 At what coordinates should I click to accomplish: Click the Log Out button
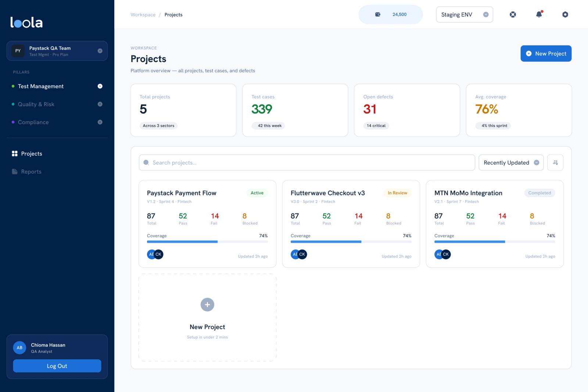tap(57, 366)
